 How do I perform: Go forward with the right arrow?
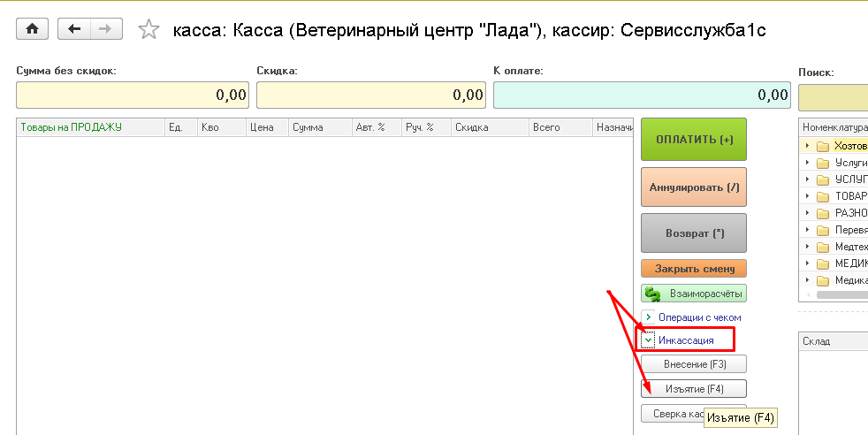click(105, 29)
